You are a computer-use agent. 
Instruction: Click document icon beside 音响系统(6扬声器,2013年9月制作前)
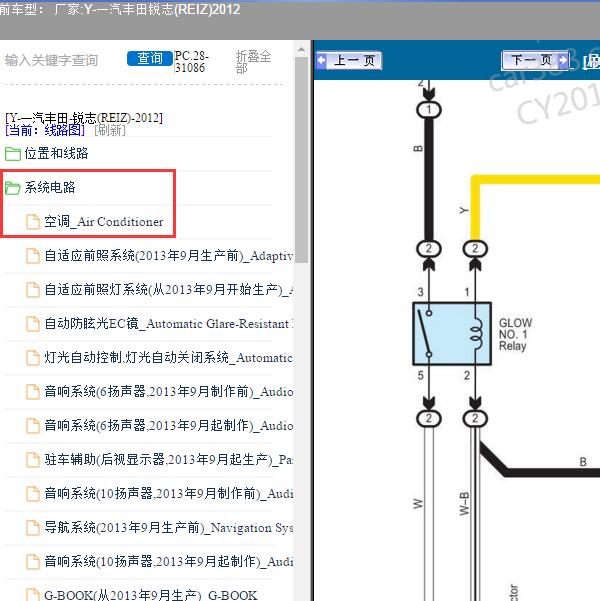[x=33, y=392]
